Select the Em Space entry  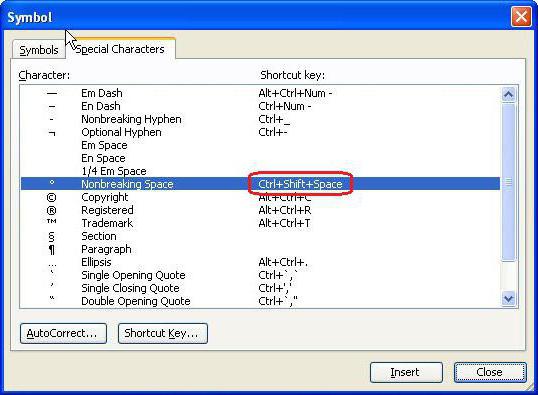pyautogui.click(x=260, y=145)
